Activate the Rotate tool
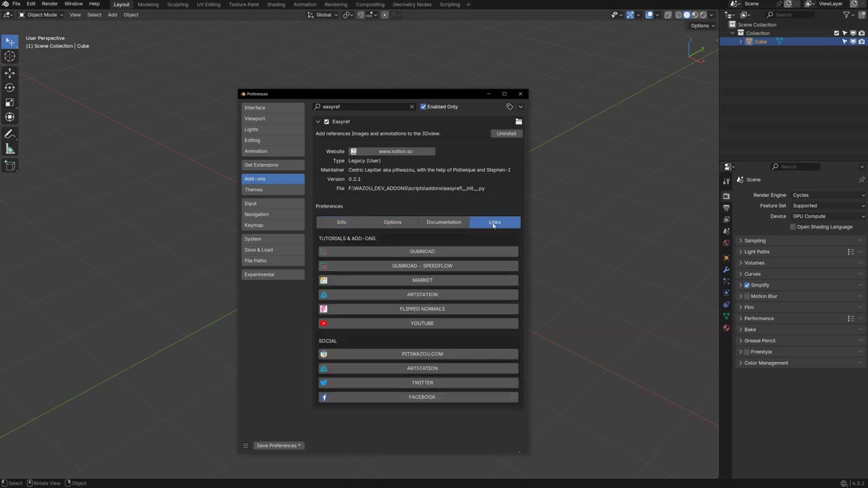The width and height of the screenshot is (868, 488). click(x=9, y=87)
